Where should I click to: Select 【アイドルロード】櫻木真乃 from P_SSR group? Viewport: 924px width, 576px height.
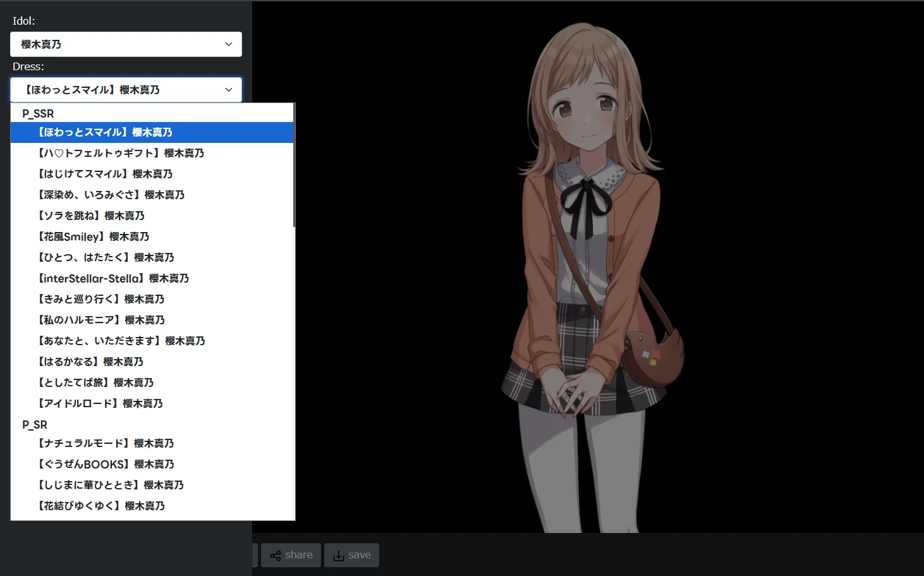(x=100, y=403)
